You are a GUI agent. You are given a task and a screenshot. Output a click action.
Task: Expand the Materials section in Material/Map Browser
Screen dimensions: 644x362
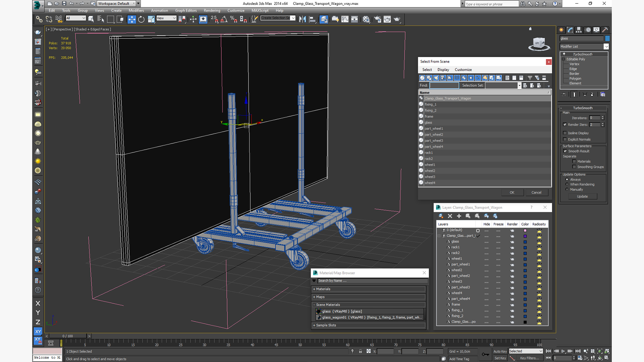pos(369,289)
